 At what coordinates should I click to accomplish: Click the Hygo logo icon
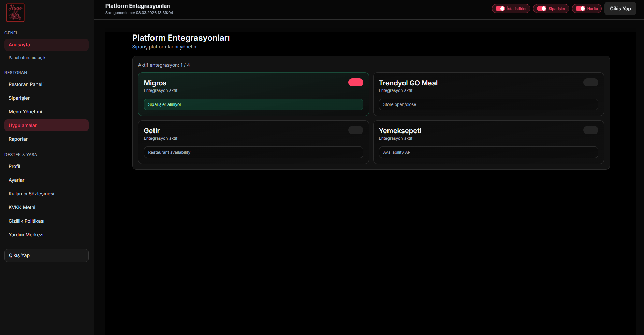click(15, 13)
